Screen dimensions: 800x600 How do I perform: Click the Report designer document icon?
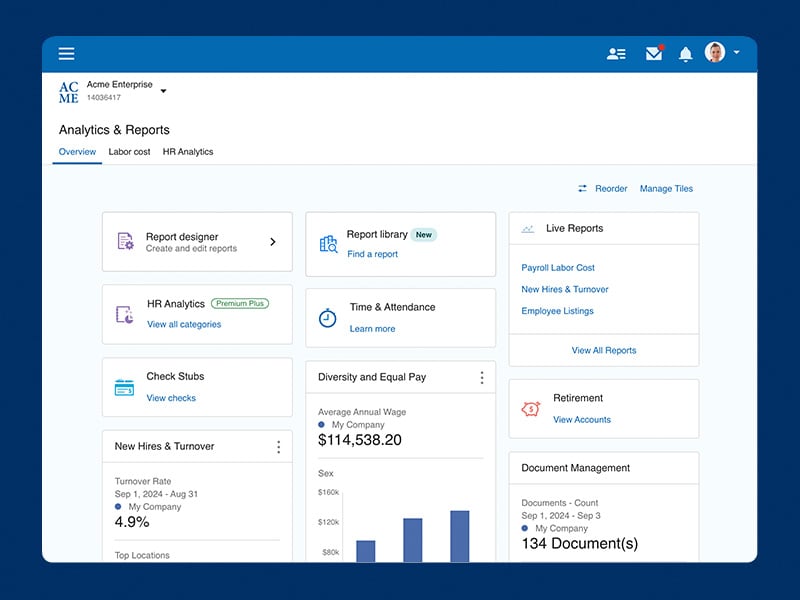[x=125, y=240]
